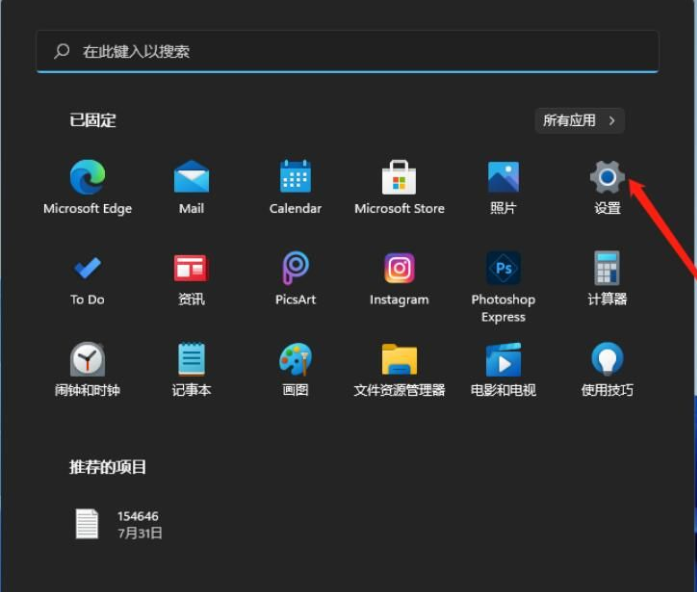
Task: Launch PicsArt
Action: tap(295, 270)
